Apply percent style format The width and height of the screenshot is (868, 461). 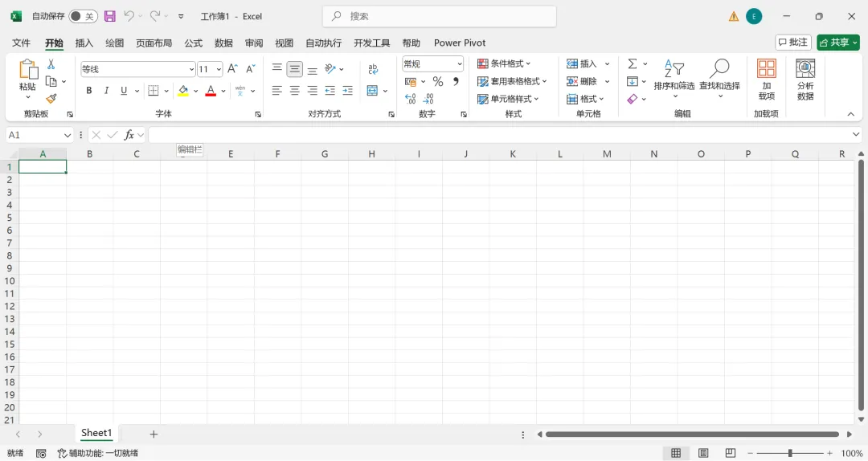438,82
